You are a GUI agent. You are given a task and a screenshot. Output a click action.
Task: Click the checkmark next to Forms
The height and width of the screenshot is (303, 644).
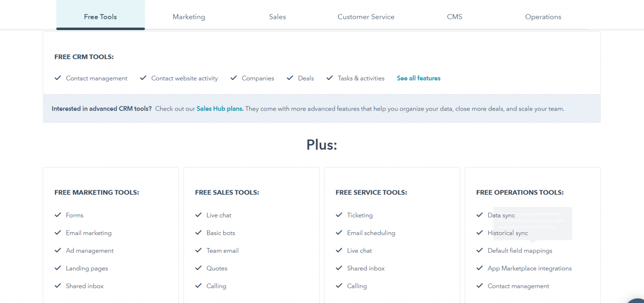(58, 215)
